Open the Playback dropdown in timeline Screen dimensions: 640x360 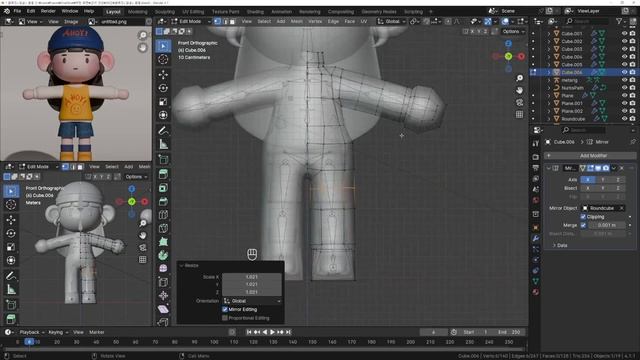32,332
